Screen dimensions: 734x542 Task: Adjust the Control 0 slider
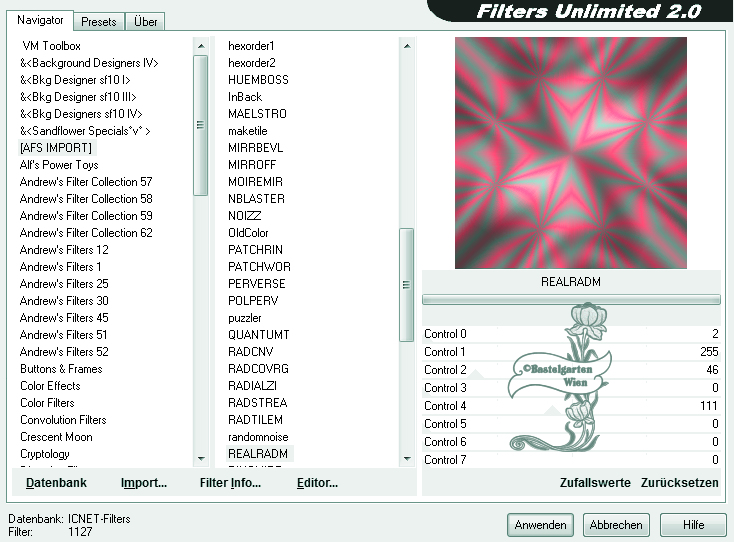(571, 334)
